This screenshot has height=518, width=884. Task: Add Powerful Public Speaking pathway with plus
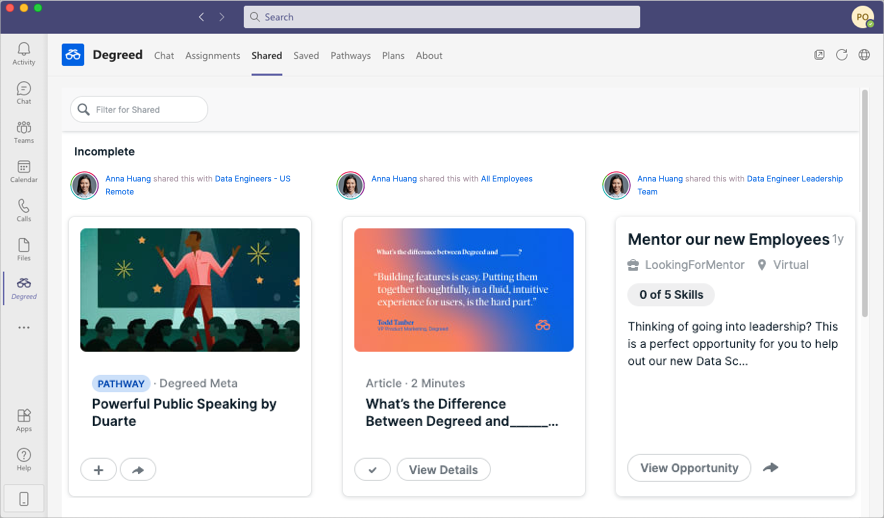(98, 470)
